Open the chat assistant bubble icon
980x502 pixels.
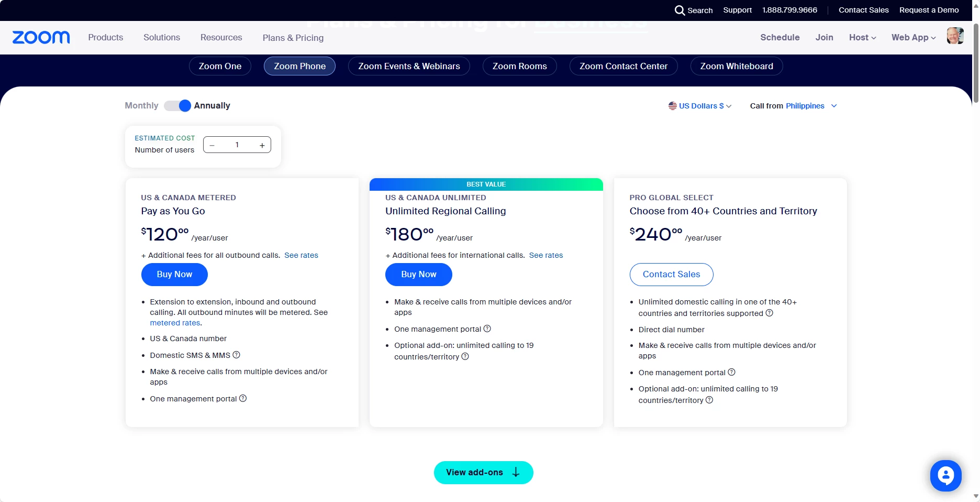945,476
